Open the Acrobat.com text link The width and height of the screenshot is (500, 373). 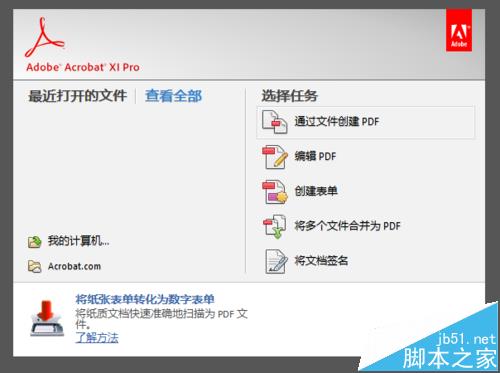tap(74, 266)
